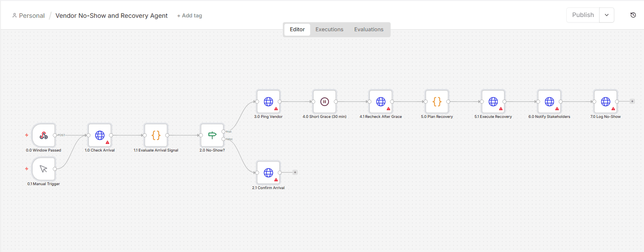Select the 5.0 Plan Recovery code node

tap(437, 102)
